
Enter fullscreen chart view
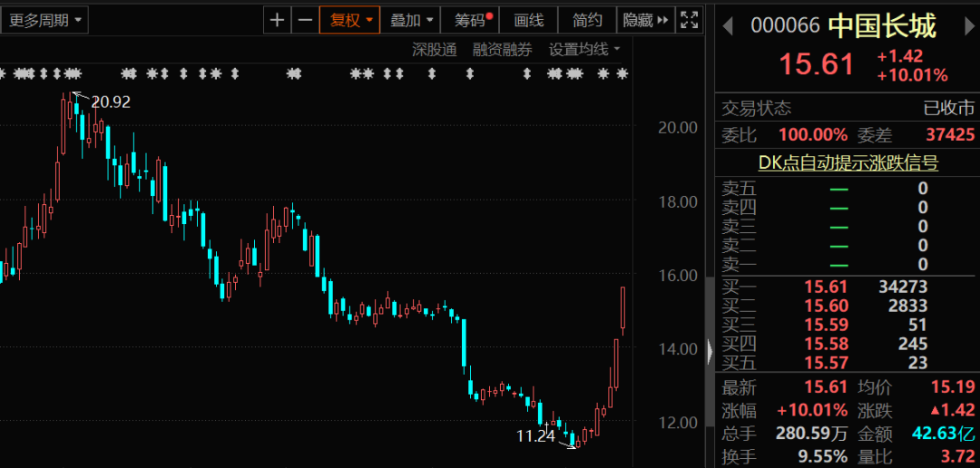[690, 20]
